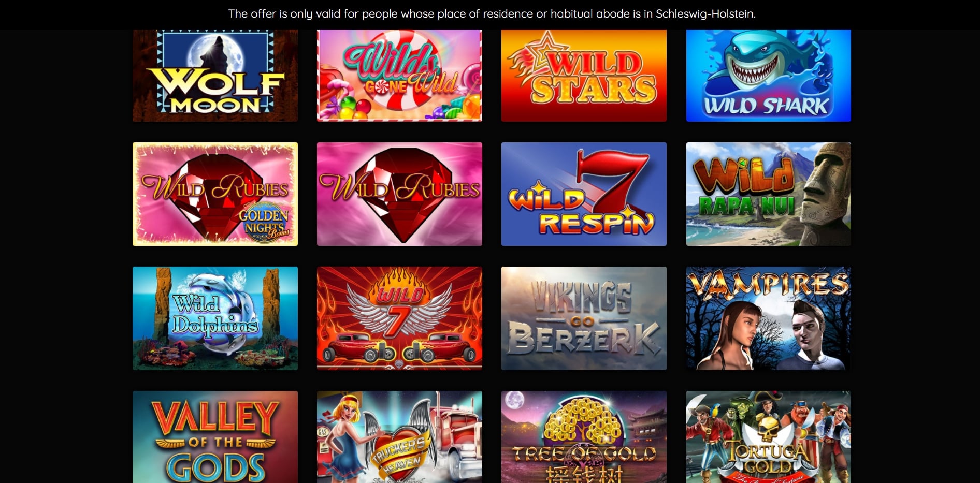Open Wild Rubies without Golden Nights badge

pos(399,194)
